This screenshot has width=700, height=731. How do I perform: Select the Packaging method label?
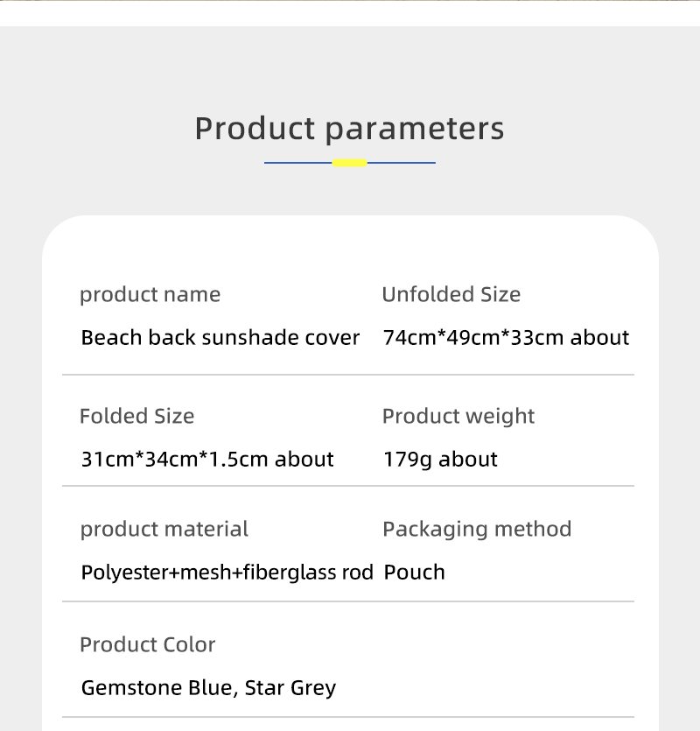[477, 530]
